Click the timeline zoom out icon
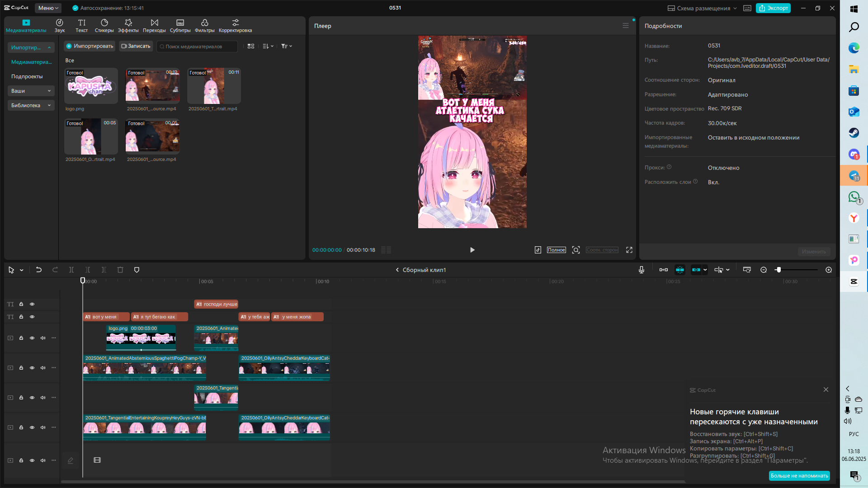 pyautogui.click(x=764, y=270)
